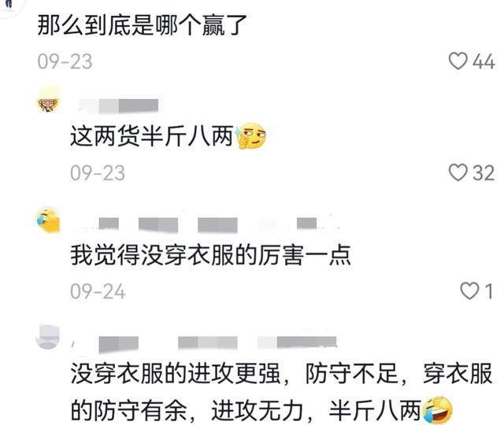Open the blurred username above 没穿衣服的进攻更强
Image resolution: width=504 pixels, height=425 pixels.
pyautogui.click(x=205, y=343)
